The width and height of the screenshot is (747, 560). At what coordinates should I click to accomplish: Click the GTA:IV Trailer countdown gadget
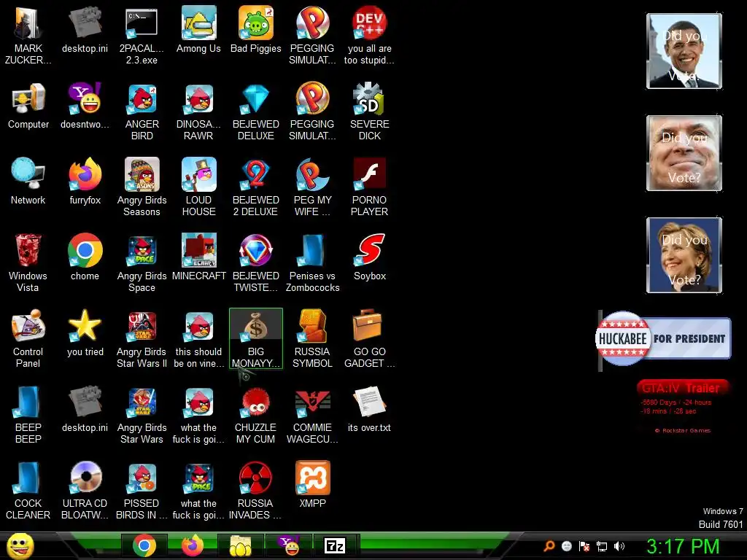(682, 407)
